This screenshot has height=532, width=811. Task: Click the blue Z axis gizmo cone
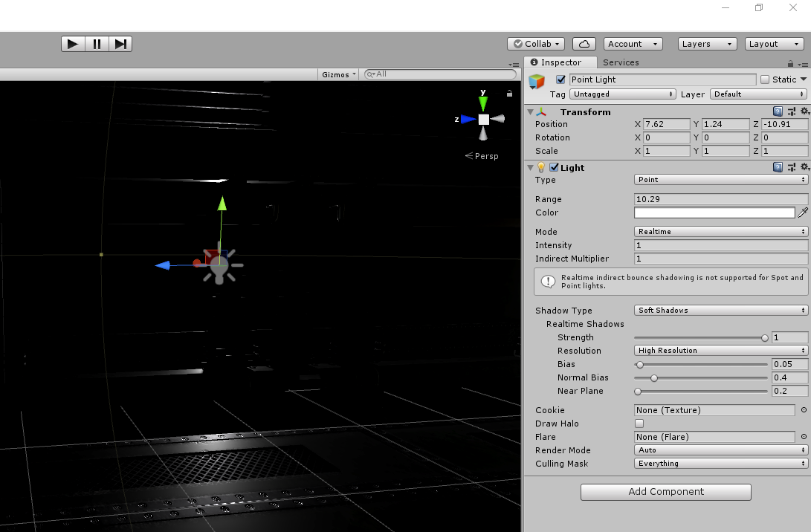pos(468,119)
